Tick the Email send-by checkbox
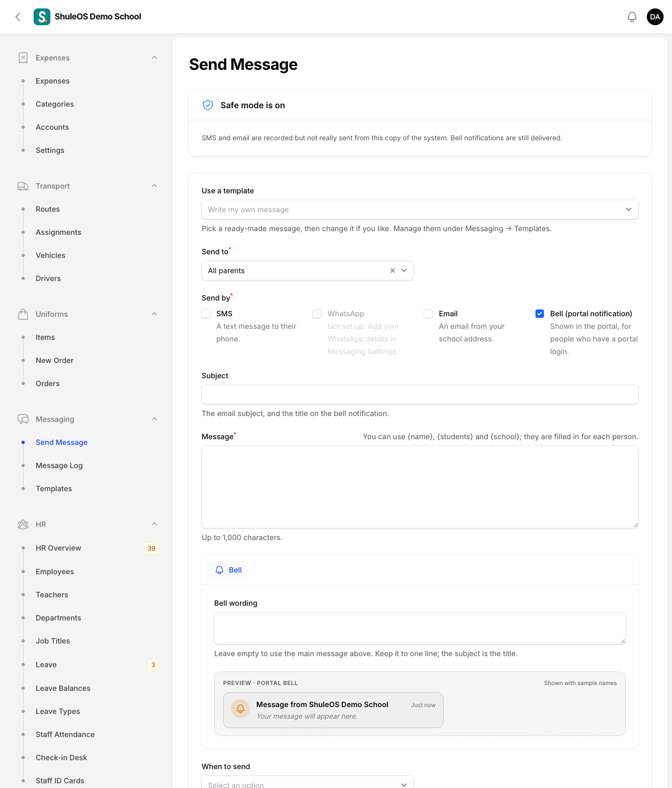672x788 pixels. 429,314
